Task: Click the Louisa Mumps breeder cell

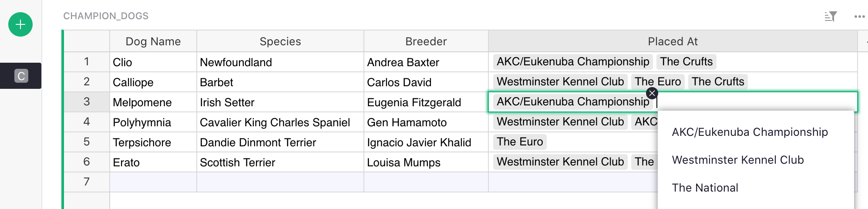Action: click(x=426, y=162)
